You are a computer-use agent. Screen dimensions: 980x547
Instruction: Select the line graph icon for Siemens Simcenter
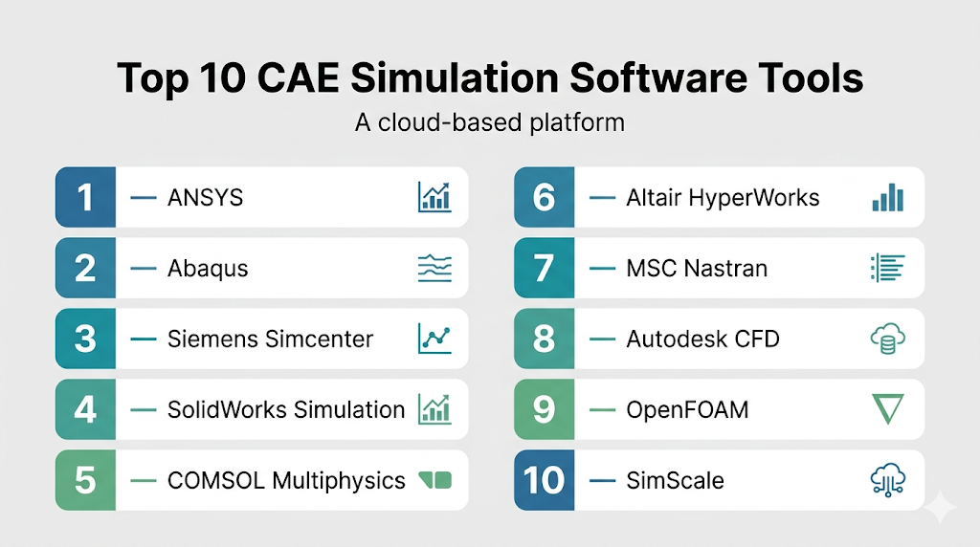click(x=434, y=339)
